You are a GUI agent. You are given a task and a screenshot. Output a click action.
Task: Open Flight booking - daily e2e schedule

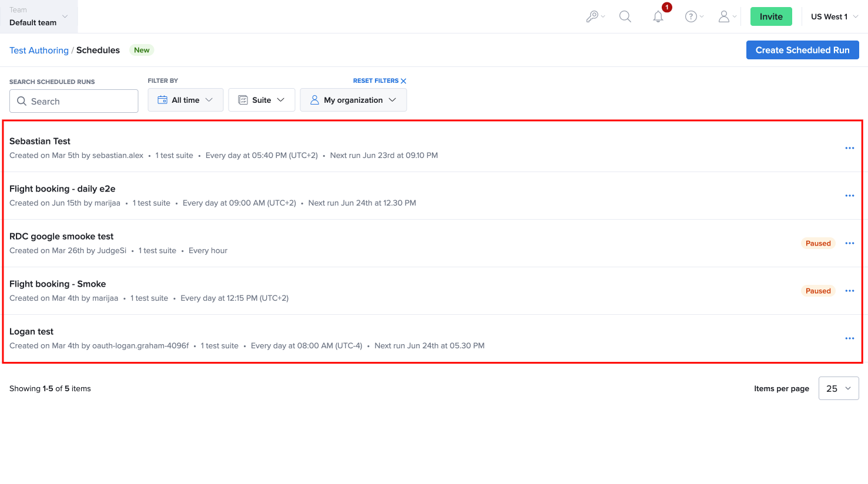[x=62, y=189]
